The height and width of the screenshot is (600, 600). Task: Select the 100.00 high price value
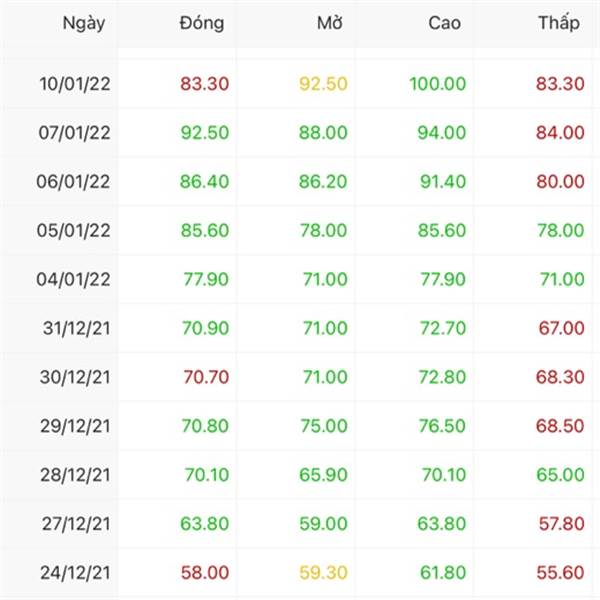tap(438, 84)
